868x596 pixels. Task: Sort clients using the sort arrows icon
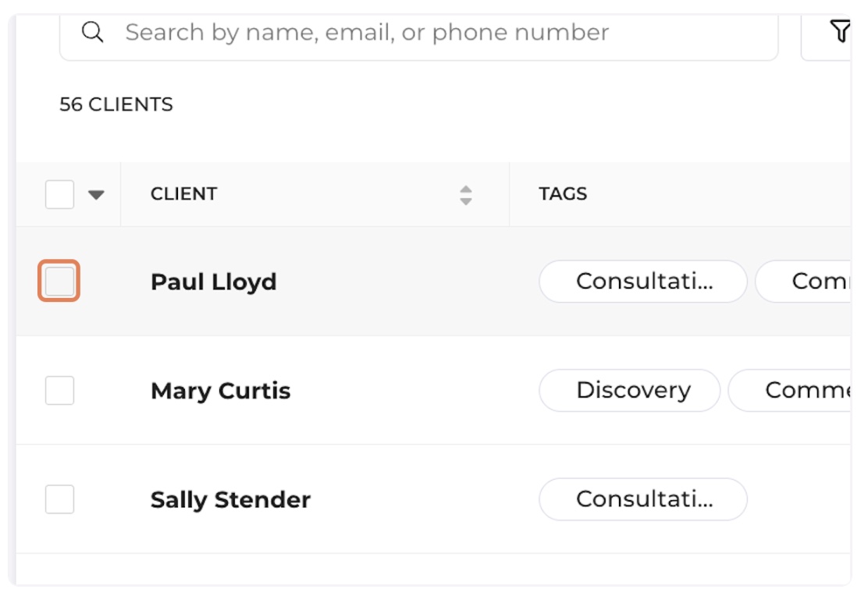[465, 195]
